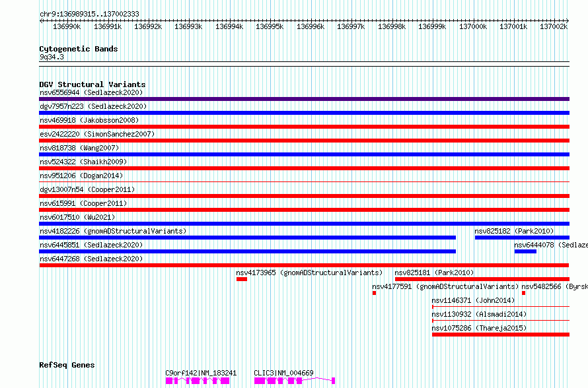Viewport: 588px width, 388px height.
Task: Open nsv4173965 (gnomADStructuralVariants) label
Action: [309, 273]
